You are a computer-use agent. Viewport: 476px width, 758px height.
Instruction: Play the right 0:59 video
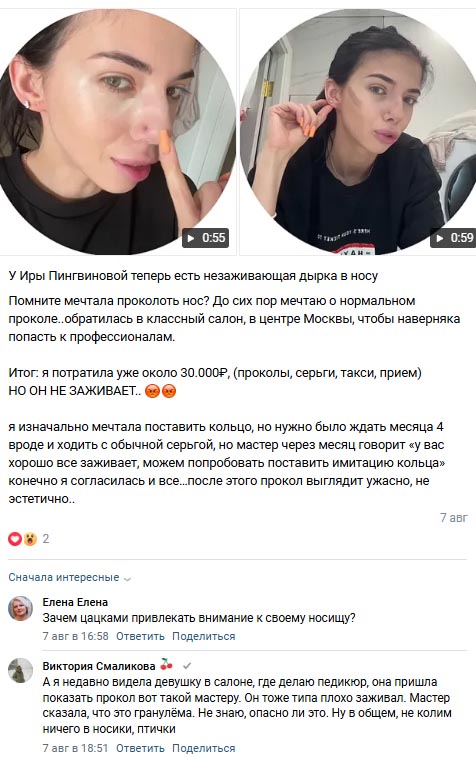(453, 238)
